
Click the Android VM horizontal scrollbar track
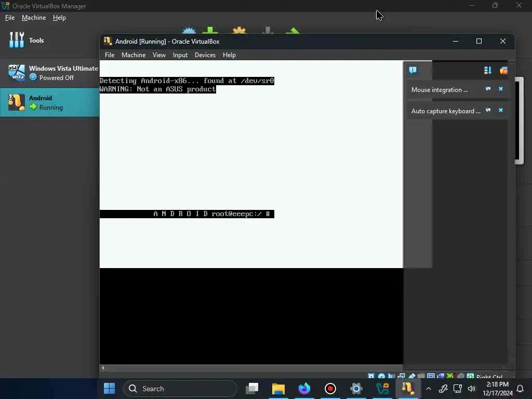[255, 367]
